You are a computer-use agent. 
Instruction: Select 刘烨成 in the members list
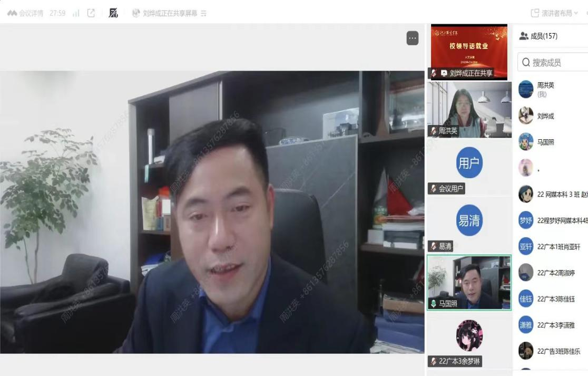[x=545, y=116]
